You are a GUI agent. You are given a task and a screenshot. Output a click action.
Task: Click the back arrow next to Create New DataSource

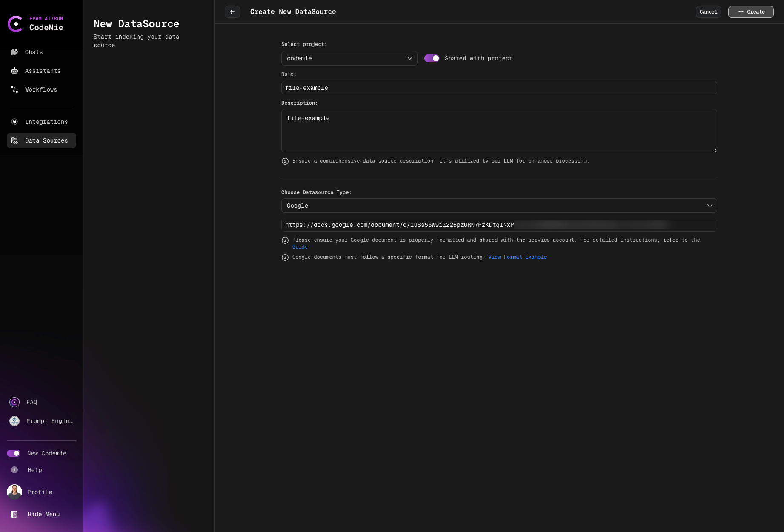click(232, 12)
